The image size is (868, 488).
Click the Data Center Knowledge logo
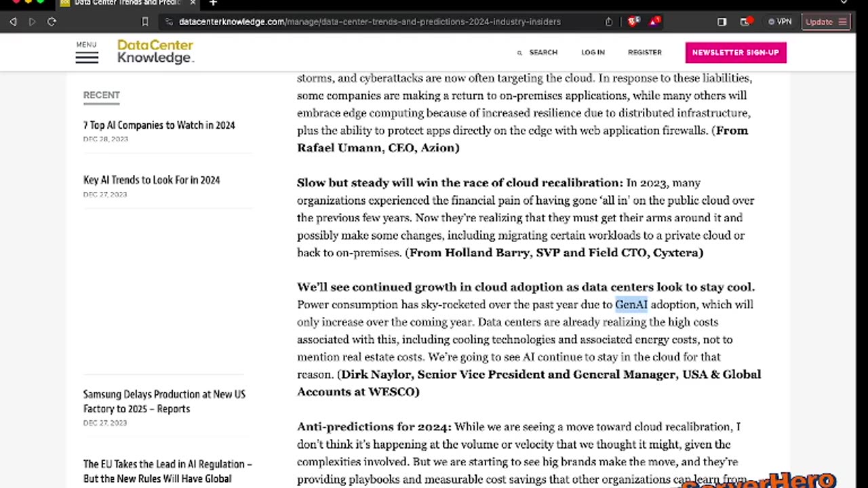(155, 52)
